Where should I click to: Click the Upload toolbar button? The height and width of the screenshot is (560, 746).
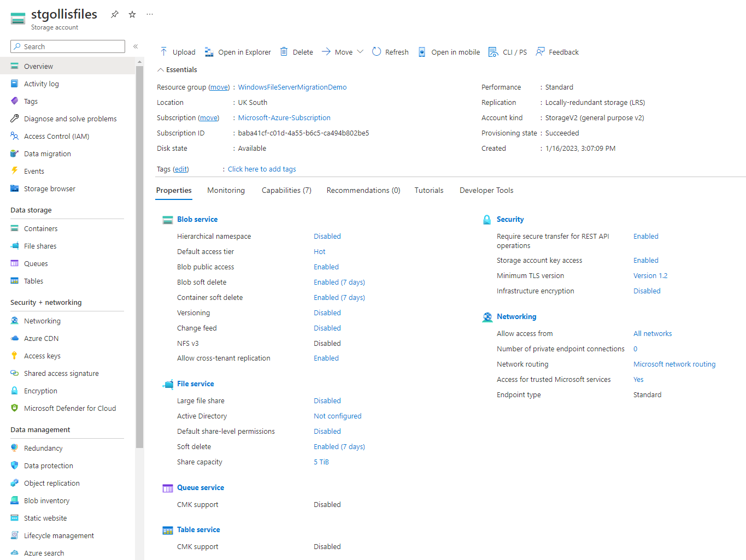(x=178, y=52)
